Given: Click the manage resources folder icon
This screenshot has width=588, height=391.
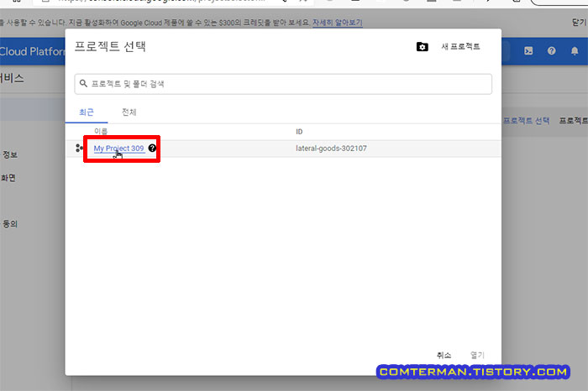Looking at the screenshot, I should (x=423, y=47).
